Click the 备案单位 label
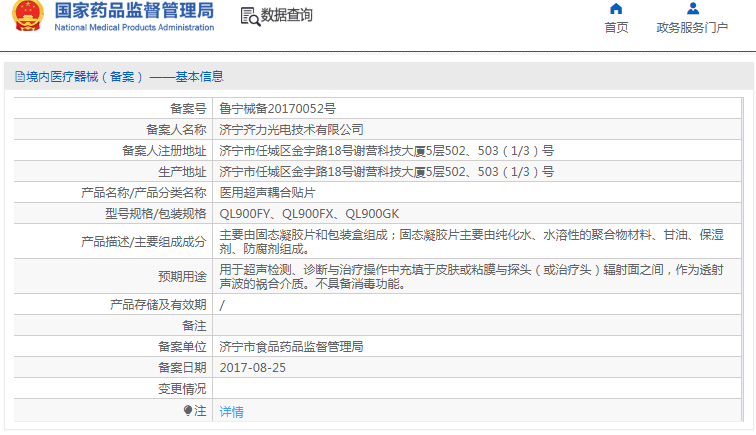Screen dimensions: 756x435 [182, 347]
